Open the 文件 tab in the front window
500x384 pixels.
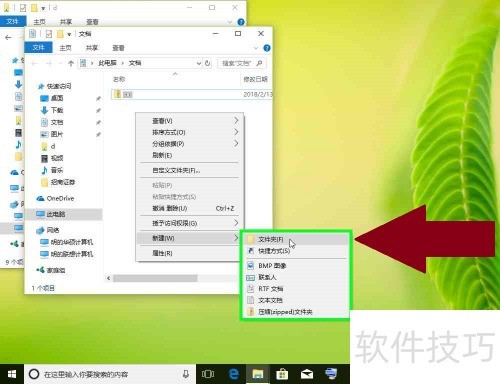39,47
